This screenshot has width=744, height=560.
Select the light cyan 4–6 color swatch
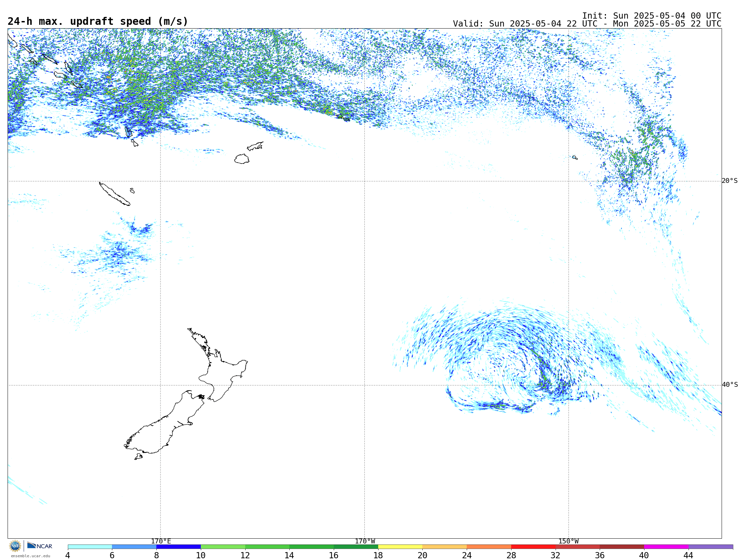[90, 547]
